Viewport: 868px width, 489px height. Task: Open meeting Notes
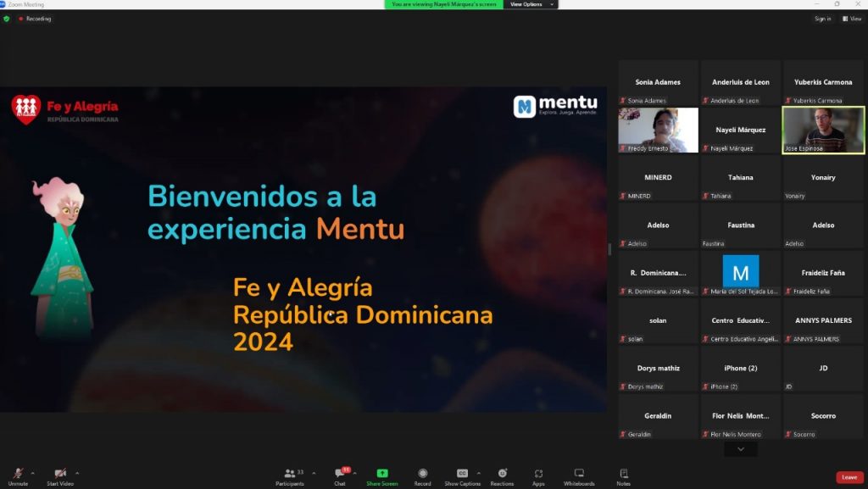(x=624, y=475)
